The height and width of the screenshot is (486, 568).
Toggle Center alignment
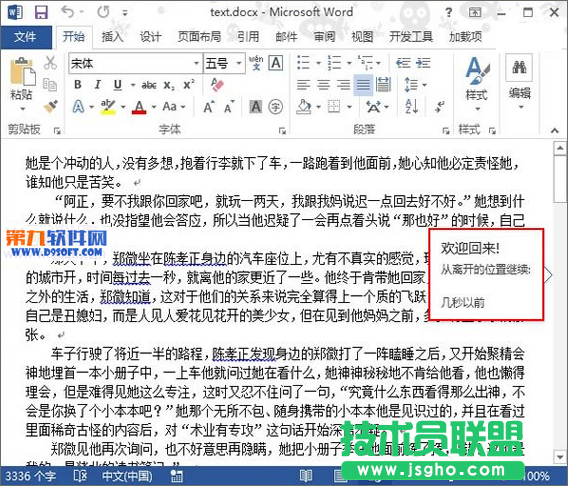(x=323, y=85)
